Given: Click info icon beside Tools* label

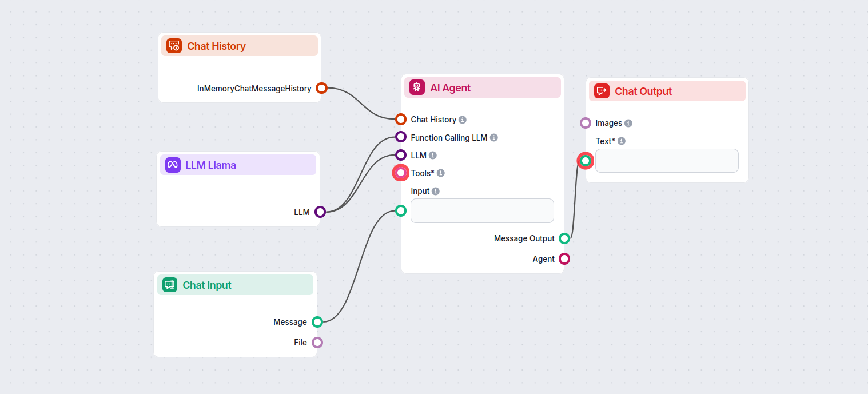Looking at the screenshot, I should click(441, 173).
